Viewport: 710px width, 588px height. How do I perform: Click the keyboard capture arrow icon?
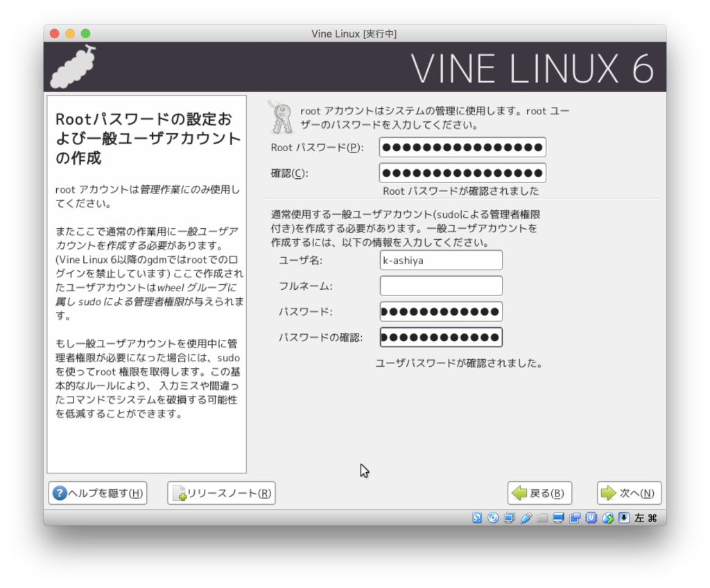point(624,518)
